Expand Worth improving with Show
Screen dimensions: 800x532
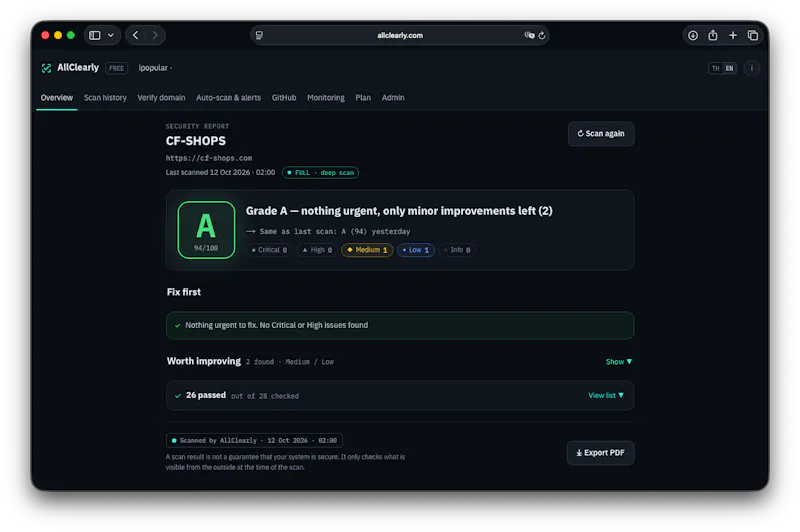pyautogui.click(x=618, y=362)
